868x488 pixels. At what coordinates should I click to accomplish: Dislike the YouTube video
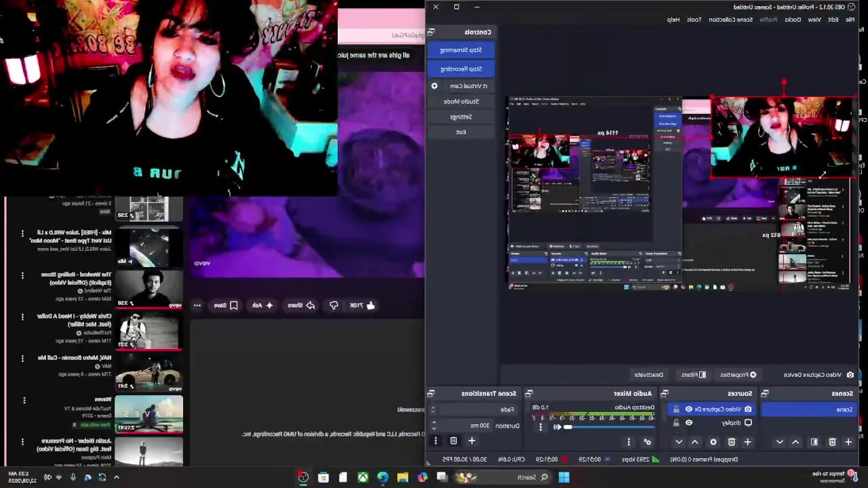tap(334, 306)
